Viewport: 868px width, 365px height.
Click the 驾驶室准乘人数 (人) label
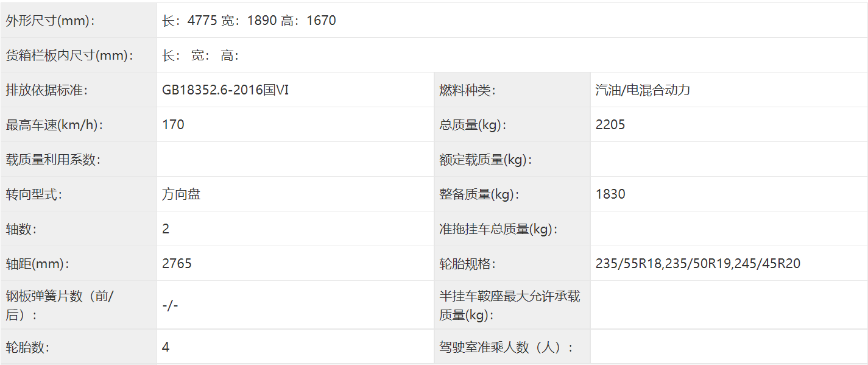point(507,347)
